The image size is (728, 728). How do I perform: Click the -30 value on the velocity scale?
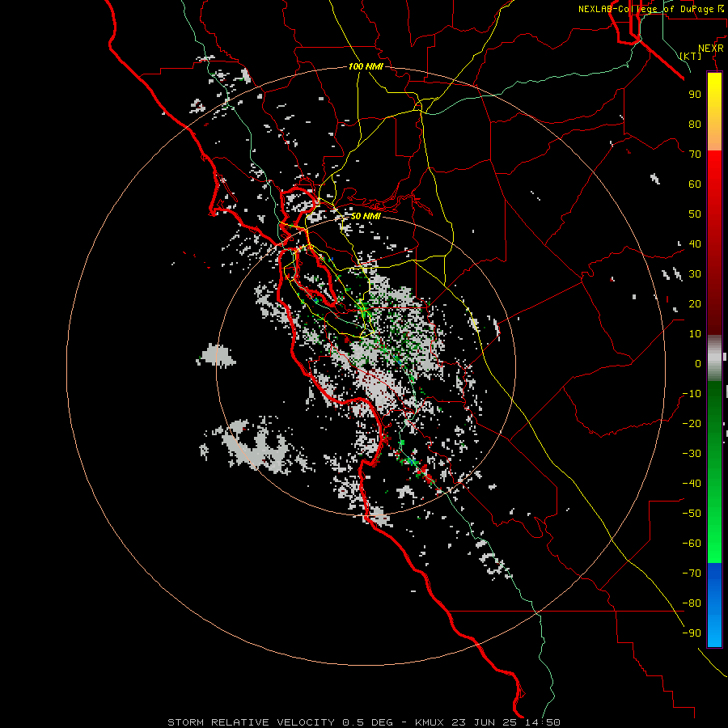click(x=692, y=454)
